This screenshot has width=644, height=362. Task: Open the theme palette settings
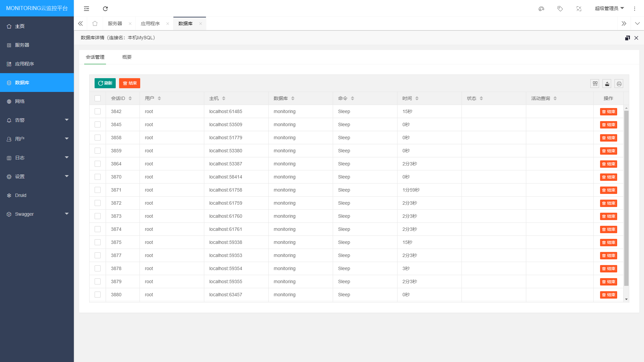click(541, 8)
